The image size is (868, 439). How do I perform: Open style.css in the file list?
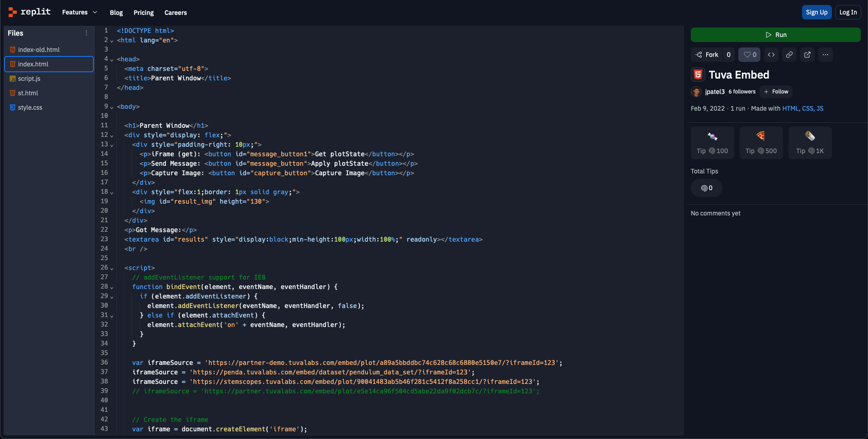(49, 107)
